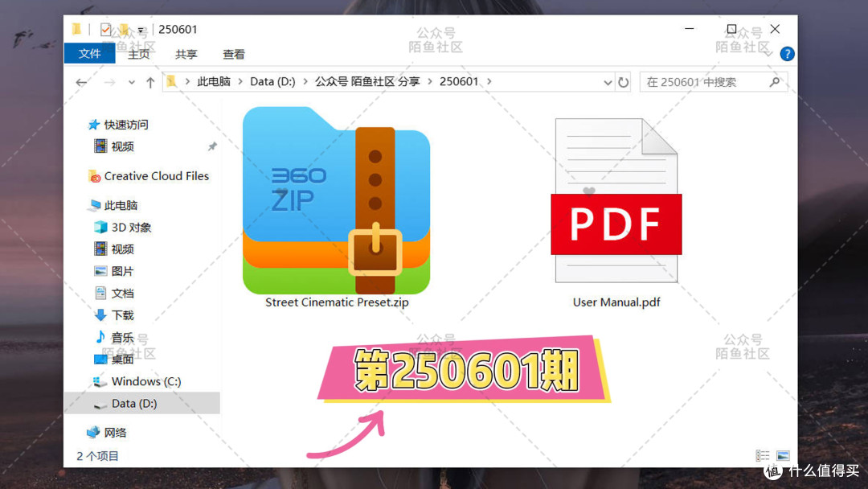Screen dimensions: 868x489
Task: Click the Creative Cloud Files icon
Action: tap(94, 176)
